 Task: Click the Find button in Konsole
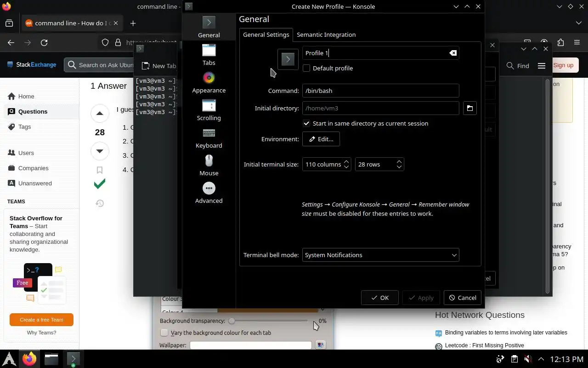[518, 66]
